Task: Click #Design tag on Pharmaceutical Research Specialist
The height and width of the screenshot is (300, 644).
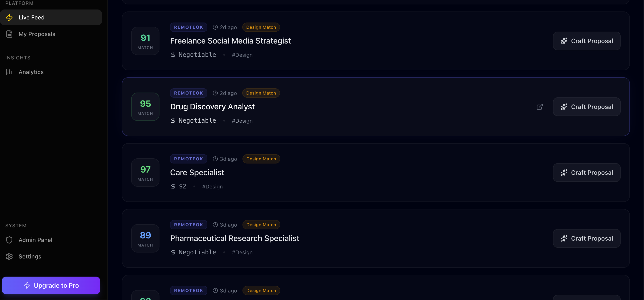Action: (x=242, y=252)
